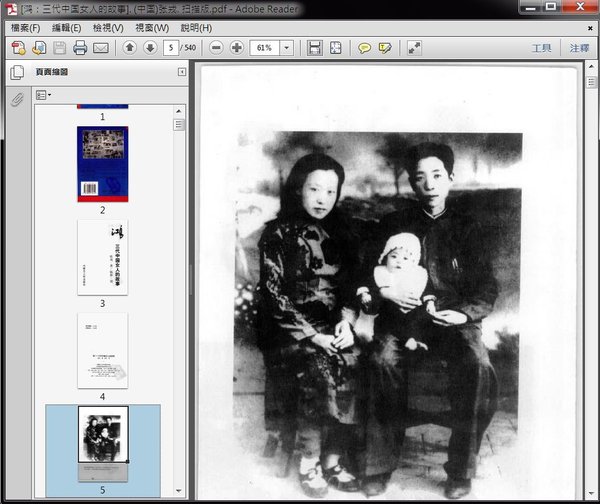The image size is (600, 504).
Task: Zoom out with the minus button
Action: click(217, 48)
